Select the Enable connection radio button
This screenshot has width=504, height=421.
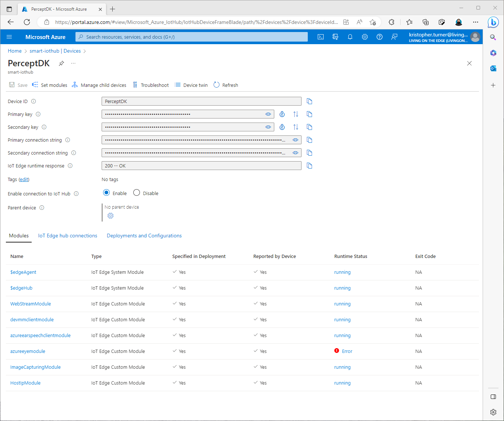[106, 193]
